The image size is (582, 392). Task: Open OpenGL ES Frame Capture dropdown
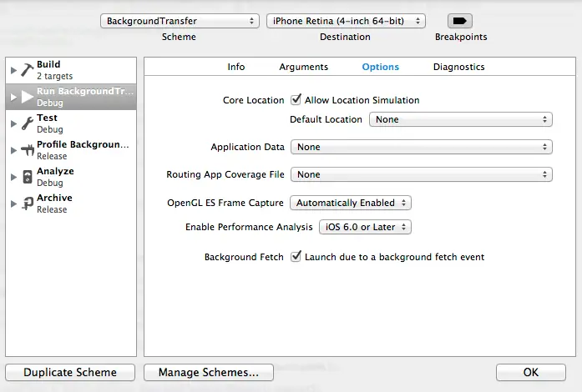click(x=350, y=203)
